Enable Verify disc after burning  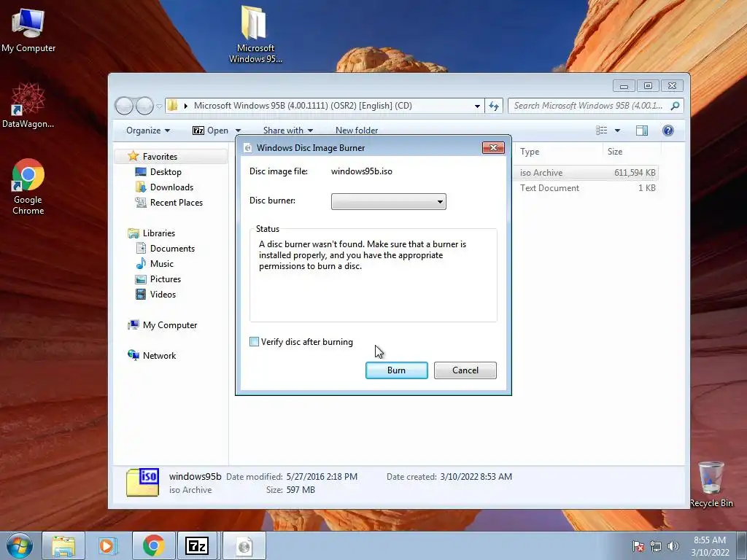point(254,342)
